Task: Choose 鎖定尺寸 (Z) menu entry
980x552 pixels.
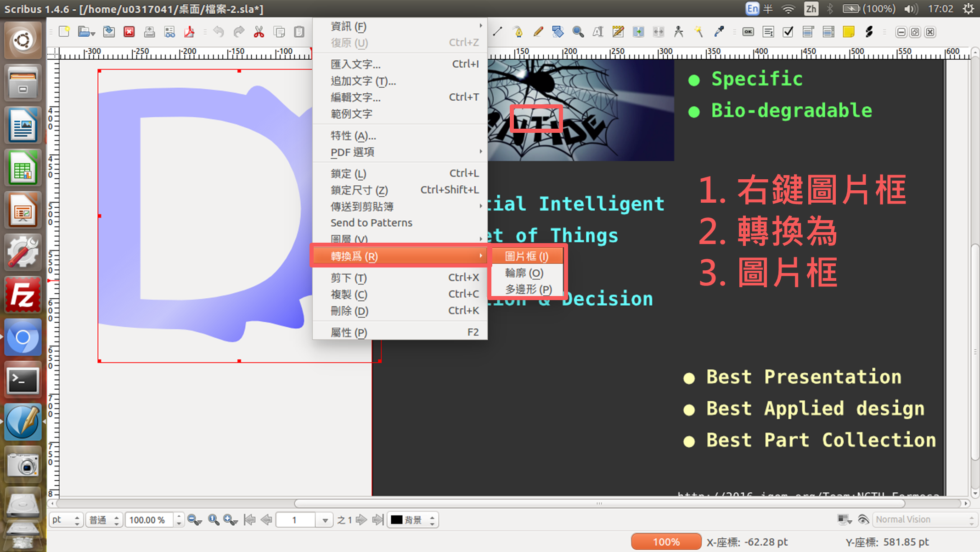Action: point(400,190)
